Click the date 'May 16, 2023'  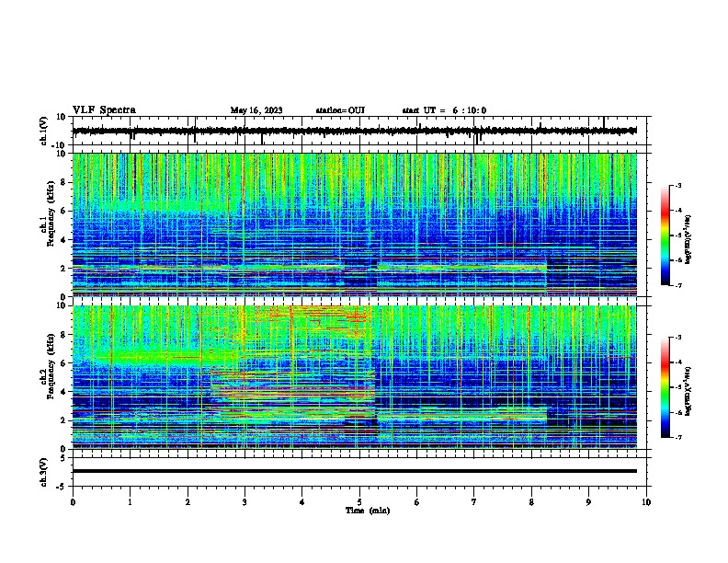(256, 110)
